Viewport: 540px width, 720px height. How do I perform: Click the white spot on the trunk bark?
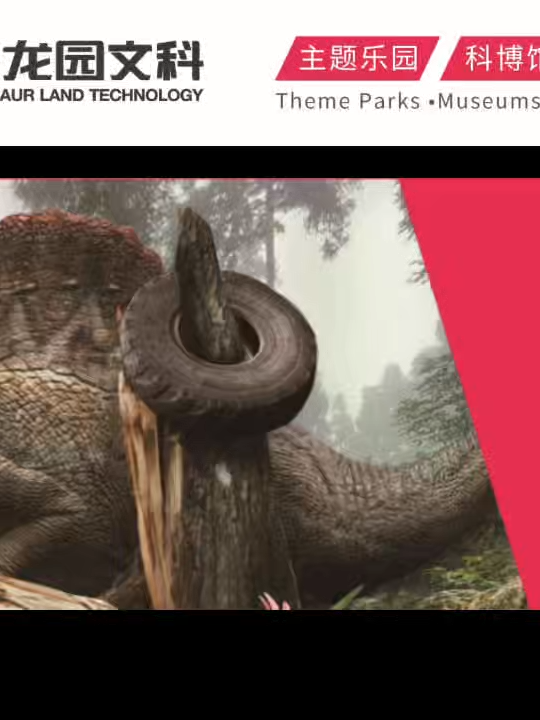click(223, 476)
